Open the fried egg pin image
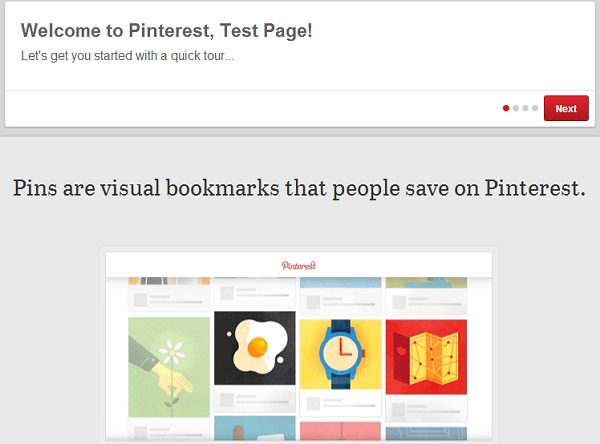The image size is (600, 444). pos(255,348)
